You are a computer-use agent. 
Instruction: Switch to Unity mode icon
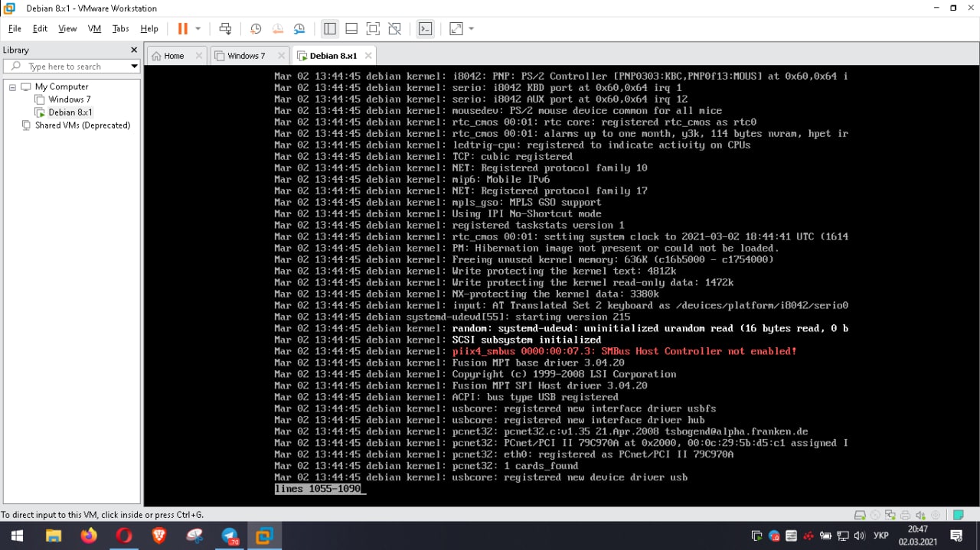394,28
